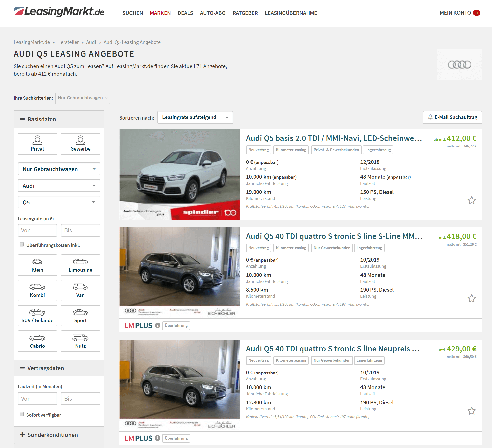Open the Q5 model dropdown
The image size is (492, 448).
59,202
